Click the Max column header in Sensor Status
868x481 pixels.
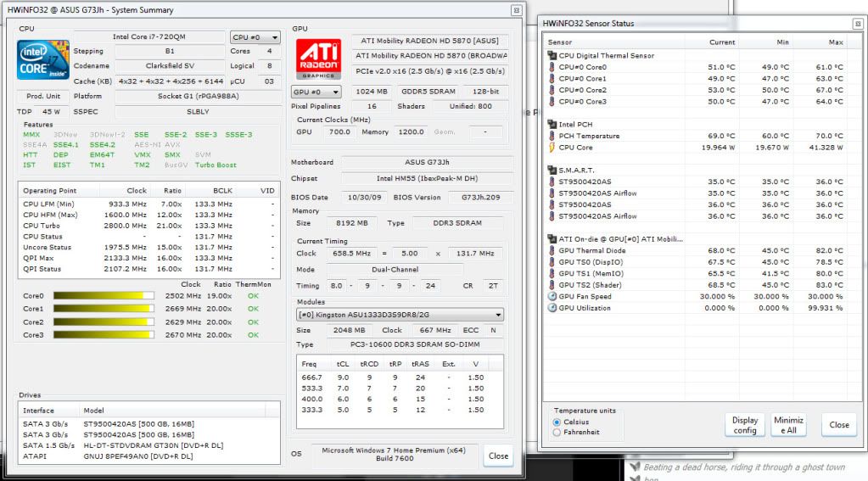(820, 42)
